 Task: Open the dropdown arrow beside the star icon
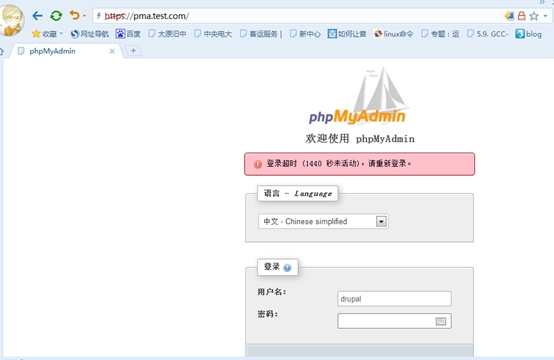(x=545, y=16)
